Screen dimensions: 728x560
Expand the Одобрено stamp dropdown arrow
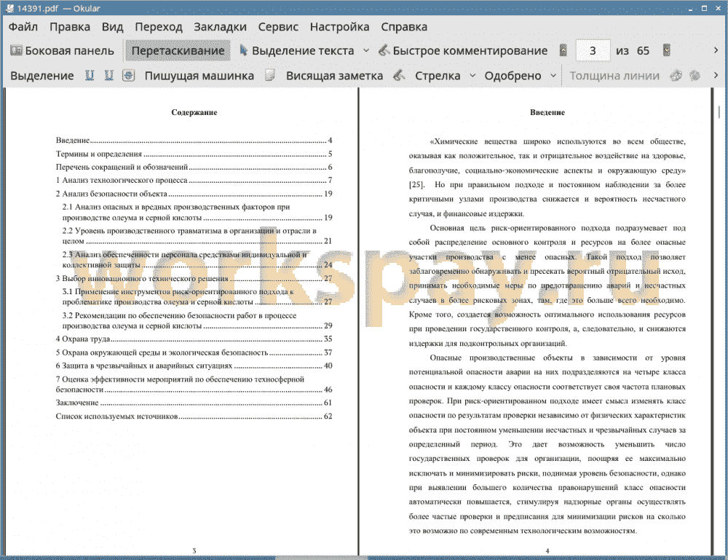[x=553, y=75]
